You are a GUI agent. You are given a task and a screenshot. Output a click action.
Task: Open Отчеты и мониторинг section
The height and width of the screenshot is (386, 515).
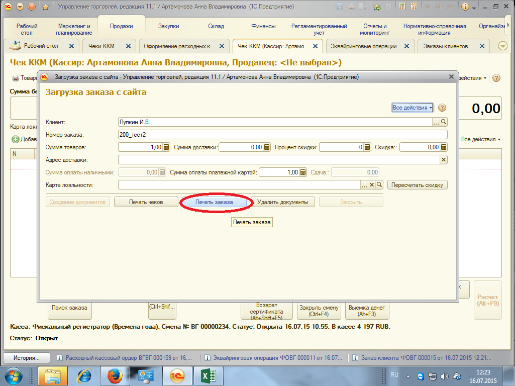point(375,29)
